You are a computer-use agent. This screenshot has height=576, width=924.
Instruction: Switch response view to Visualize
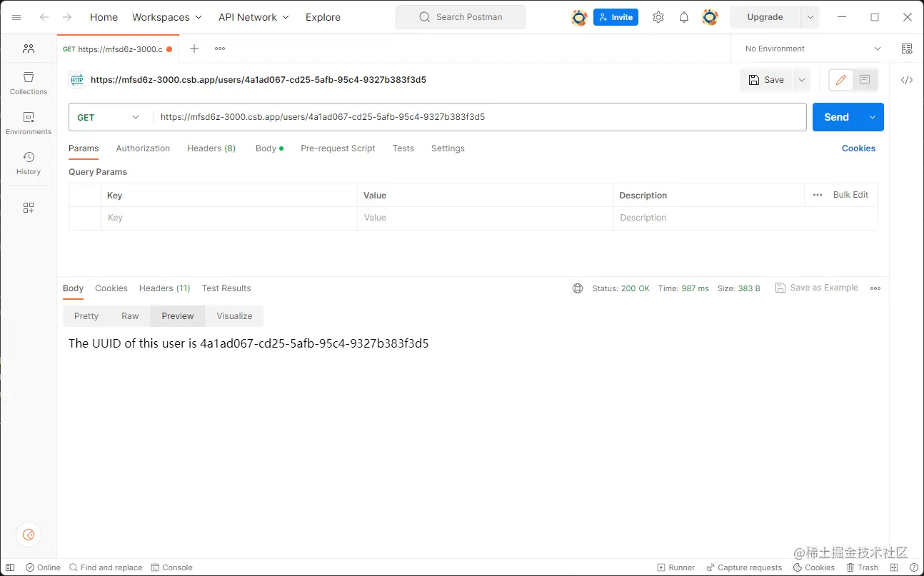point(235,316)
